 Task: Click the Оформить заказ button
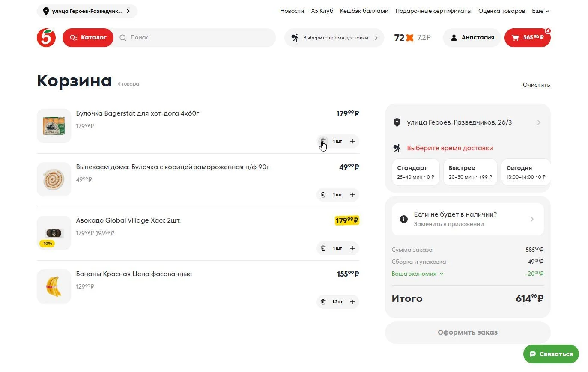pyautogui.click(x=468, y=333)
